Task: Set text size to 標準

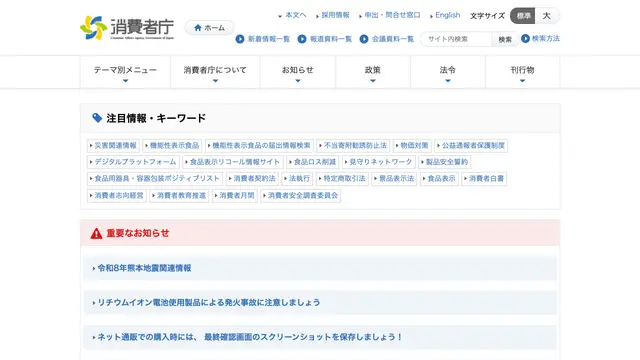Action: click(x=523, y=16)
